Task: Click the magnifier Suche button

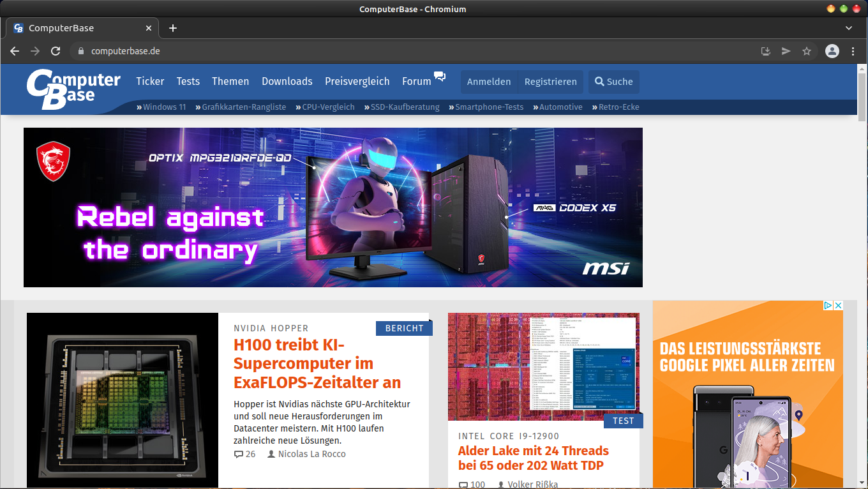Action: point(614,82)
